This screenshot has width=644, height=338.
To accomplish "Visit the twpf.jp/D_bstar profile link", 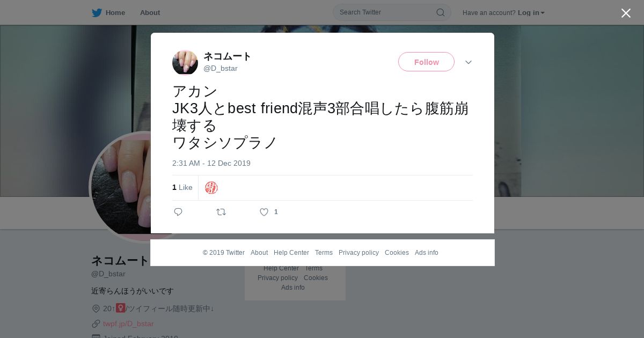I will coord(128,324).
